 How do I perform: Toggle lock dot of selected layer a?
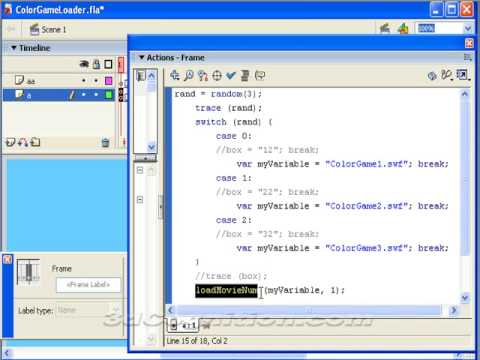click(x=96, y=95)
